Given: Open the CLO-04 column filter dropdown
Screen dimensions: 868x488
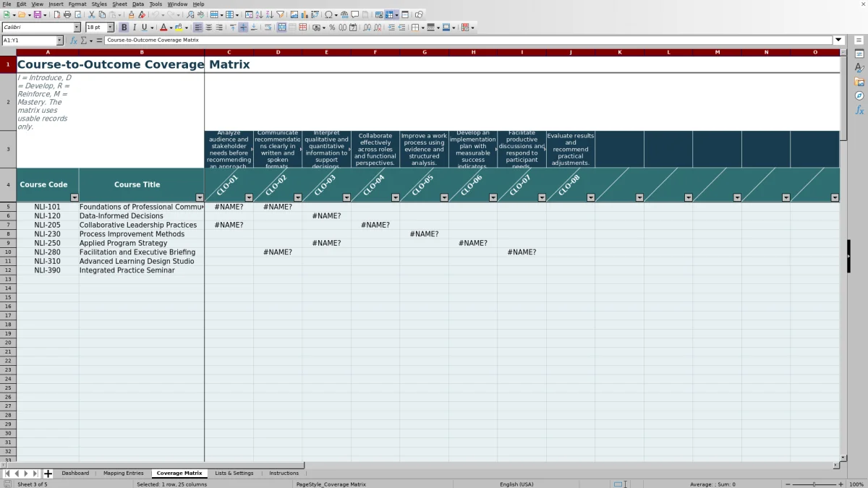Looking at the screenshot, I should 395,197.
